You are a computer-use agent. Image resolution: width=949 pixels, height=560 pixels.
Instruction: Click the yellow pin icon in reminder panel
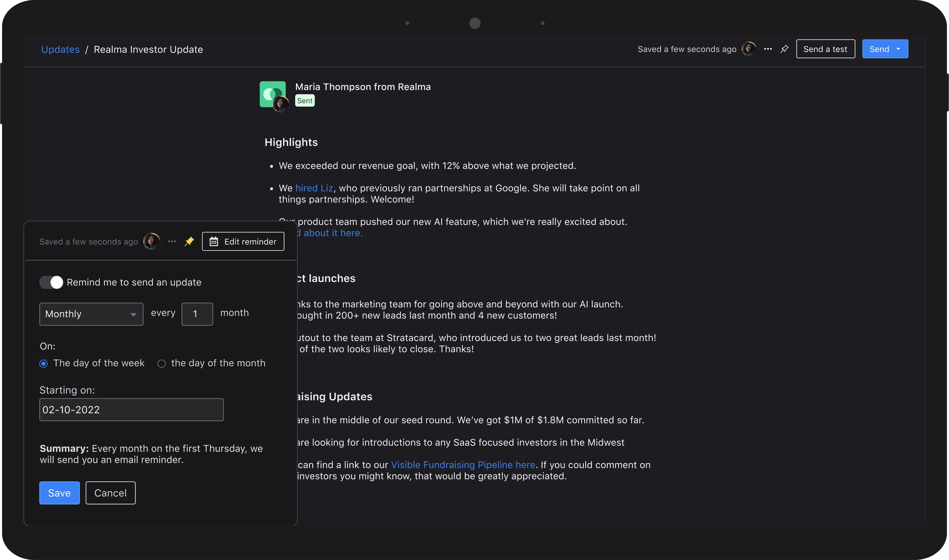pyautogui.click(x=189, y=241)
